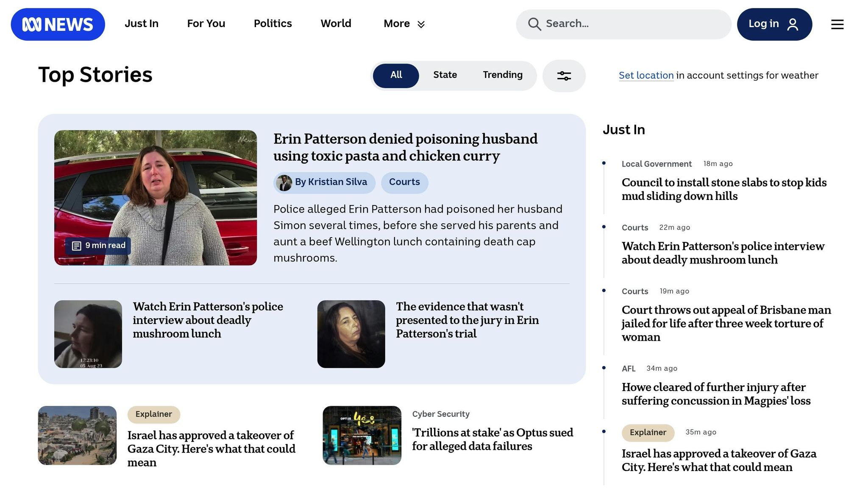
Task: Click Kristian Silva's author avatar
Action: point(284,183)
